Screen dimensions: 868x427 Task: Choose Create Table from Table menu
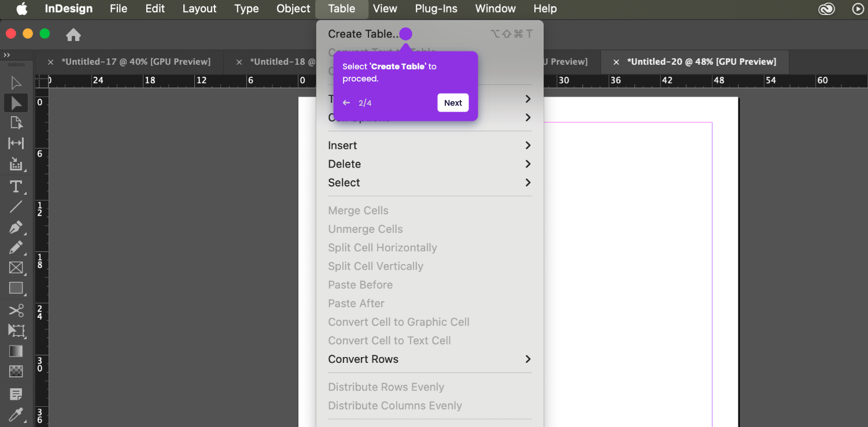pyautogui.click(x=430, y=34)
